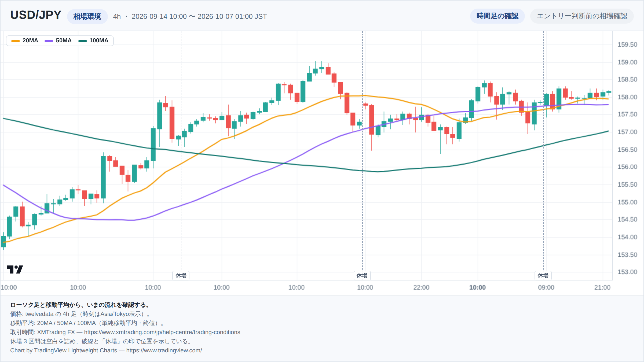Screen dimensions: 644x362
Task: Click the first candle at the chart's left edge
Action: click(x=3, y=241)
